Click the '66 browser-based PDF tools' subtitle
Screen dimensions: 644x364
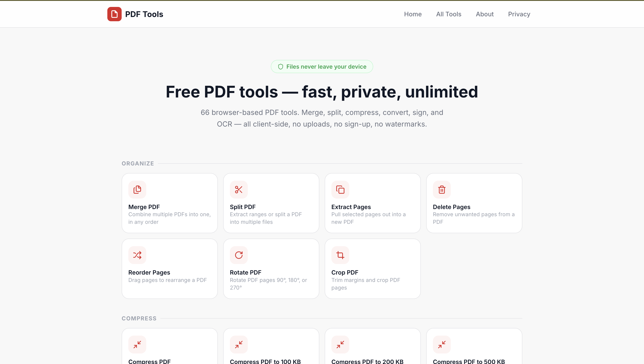(x=322, y=118)
